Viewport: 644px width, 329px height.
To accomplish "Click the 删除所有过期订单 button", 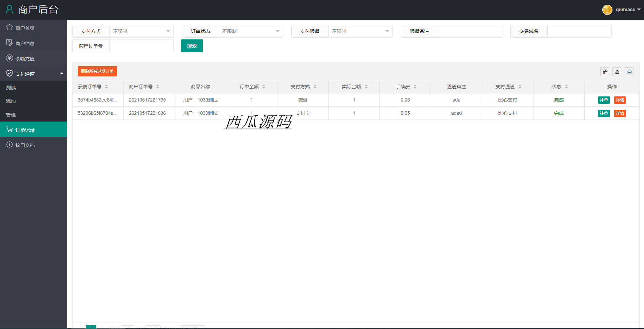I will [x=97, y=71].
